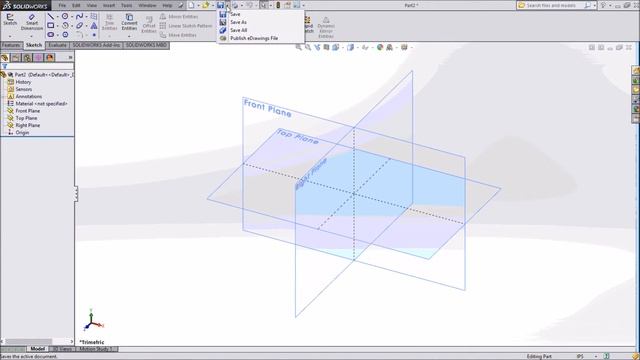This screenshot has height=360, width=640.
Task: Select the sketch Point tool
Action: [94, 35]
